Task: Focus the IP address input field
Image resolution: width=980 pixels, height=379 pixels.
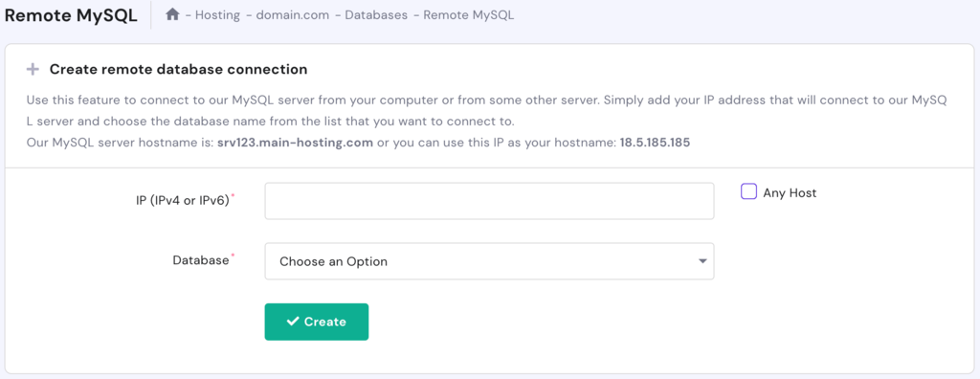Action: point(489,201)
